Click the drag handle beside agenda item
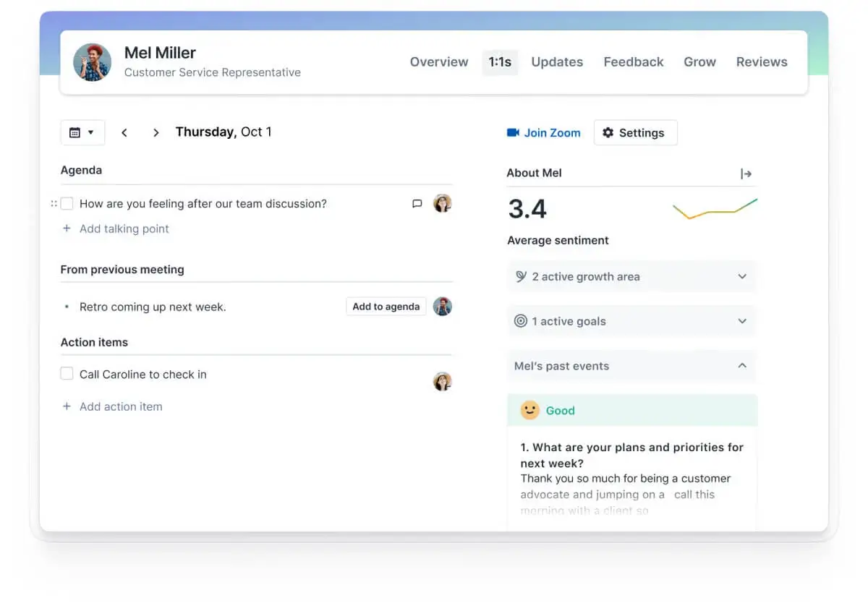The height and width of the screenshot is (611, 868). tap(54, 204)
